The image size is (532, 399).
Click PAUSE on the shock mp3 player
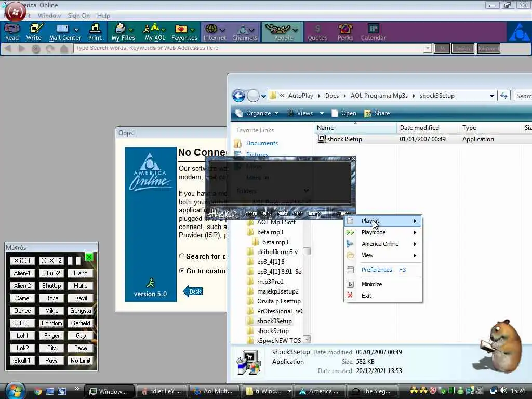[x=282, y=214]
